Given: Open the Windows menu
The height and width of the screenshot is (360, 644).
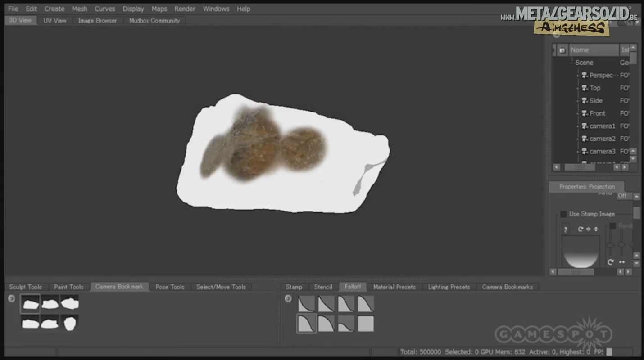Looking at the screenshot, I should point(216,9).
